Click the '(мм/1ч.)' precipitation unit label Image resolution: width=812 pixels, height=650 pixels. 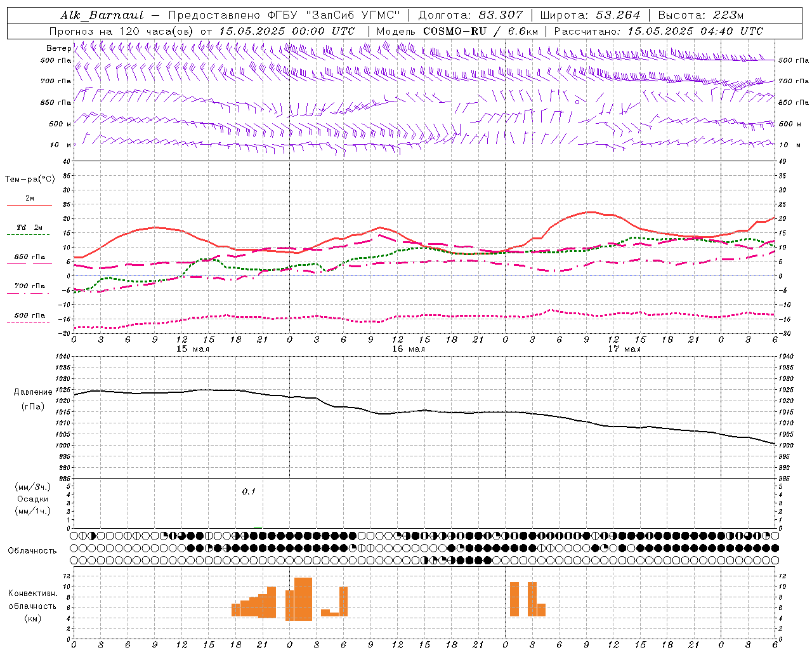(x=33, y=511)
